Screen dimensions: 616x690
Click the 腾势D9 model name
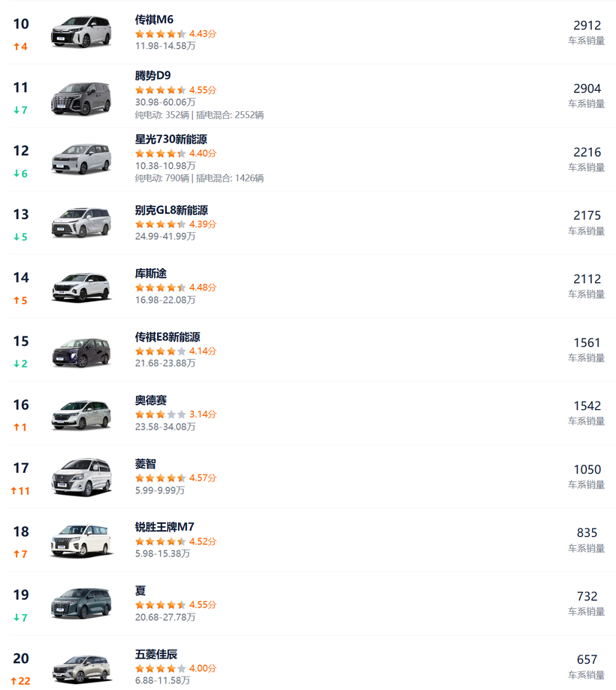point(155,76)
